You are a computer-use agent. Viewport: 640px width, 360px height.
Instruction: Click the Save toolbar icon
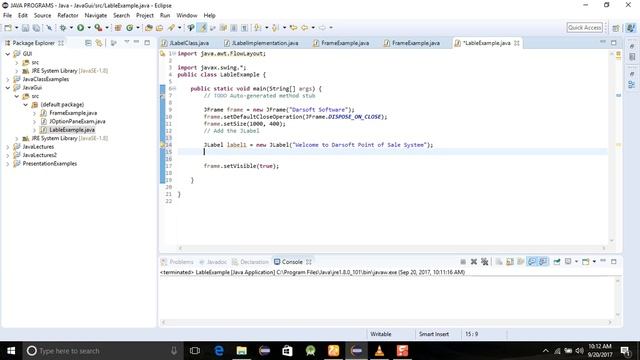click(25, 28)
